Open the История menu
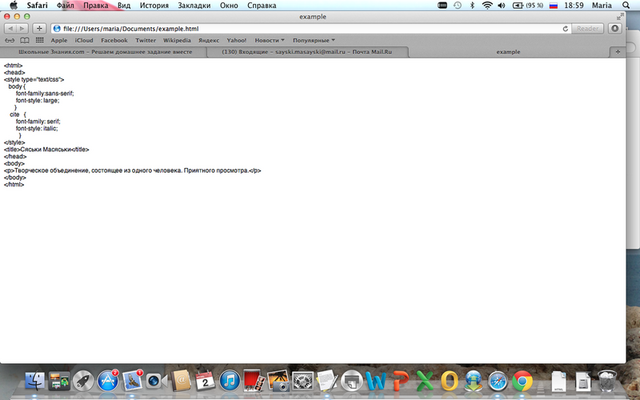Image resolution: width=640 pixels, height=400 pixels. 154,5
